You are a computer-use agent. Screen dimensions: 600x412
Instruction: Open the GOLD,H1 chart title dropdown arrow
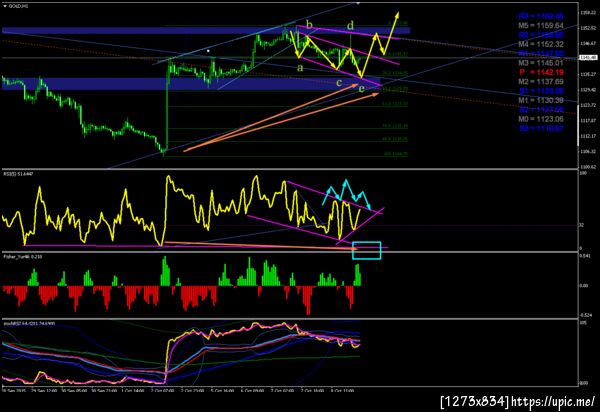[5, 6]
